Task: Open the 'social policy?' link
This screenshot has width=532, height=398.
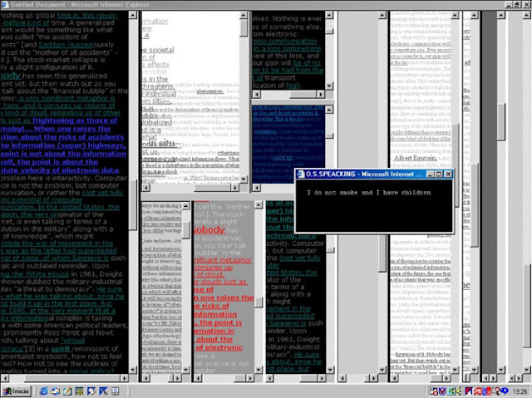Action: click(x=91, y=371)
